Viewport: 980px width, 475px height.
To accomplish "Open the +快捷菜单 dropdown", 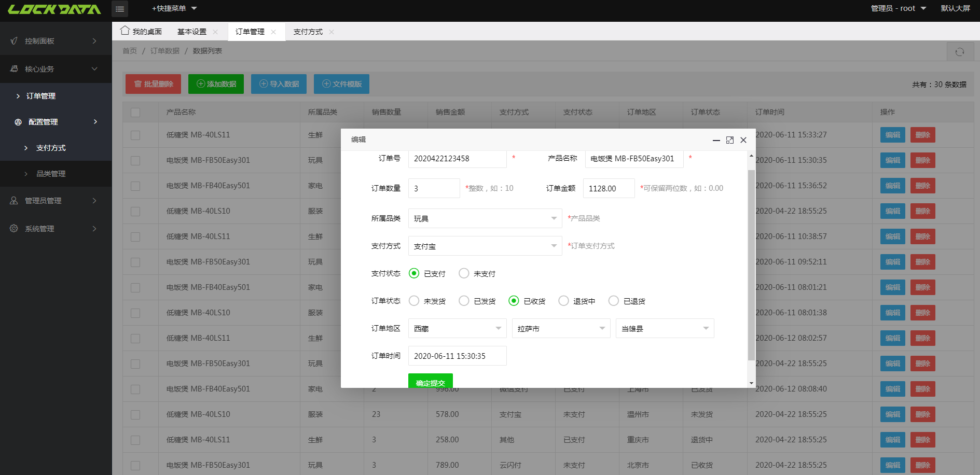I will [174, 8].
